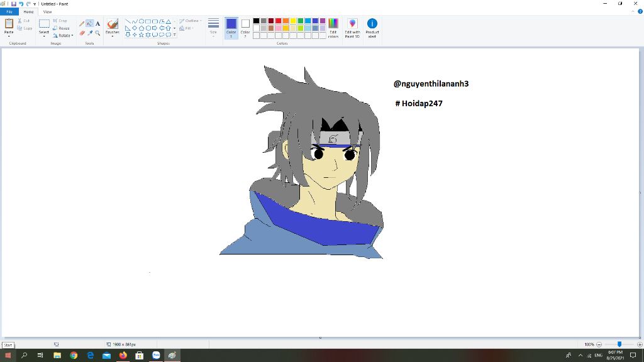Choose the Line shape
This screenshot has height=362, width=644.
click(x=128, y=21)
